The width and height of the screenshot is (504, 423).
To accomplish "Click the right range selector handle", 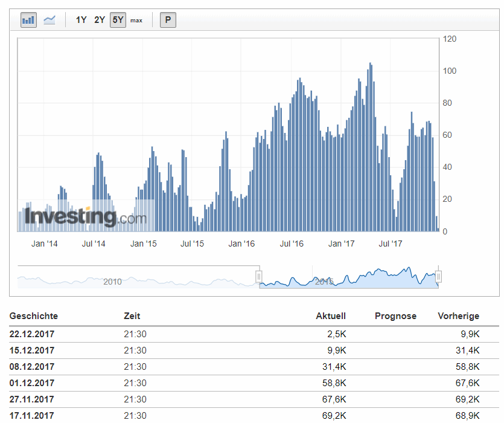I will pos(438,276).
